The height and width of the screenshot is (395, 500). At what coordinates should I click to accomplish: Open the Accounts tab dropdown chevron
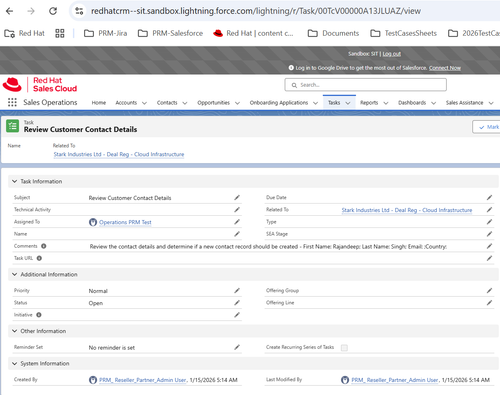pos(144,103)
